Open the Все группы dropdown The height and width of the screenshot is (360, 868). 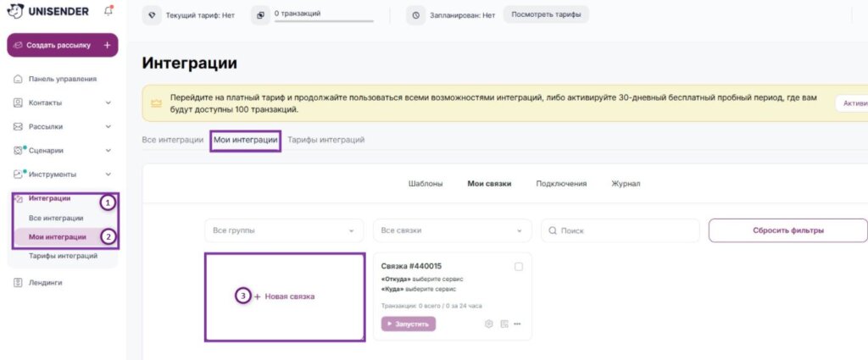[x=284, y=230]
